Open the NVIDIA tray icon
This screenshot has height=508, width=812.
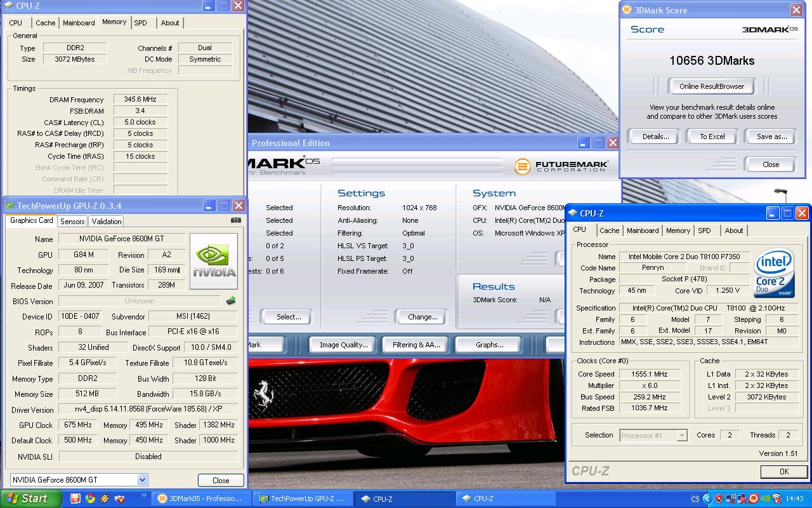[x=765, y=498]
